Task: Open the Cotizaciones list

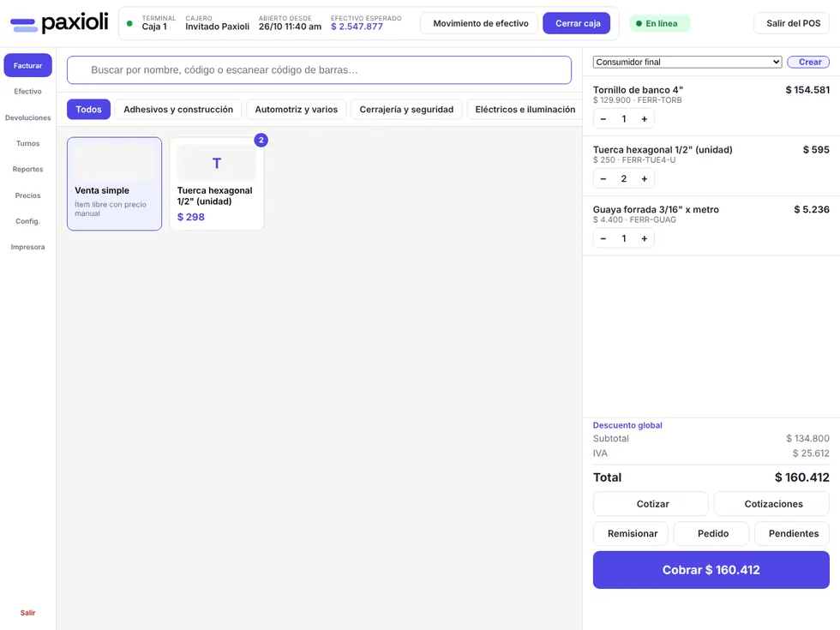Action: click(772, 504)
